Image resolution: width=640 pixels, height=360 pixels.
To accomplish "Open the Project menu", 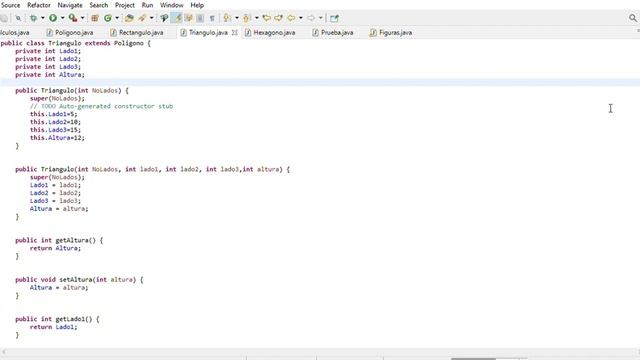I will pos(125,5).
